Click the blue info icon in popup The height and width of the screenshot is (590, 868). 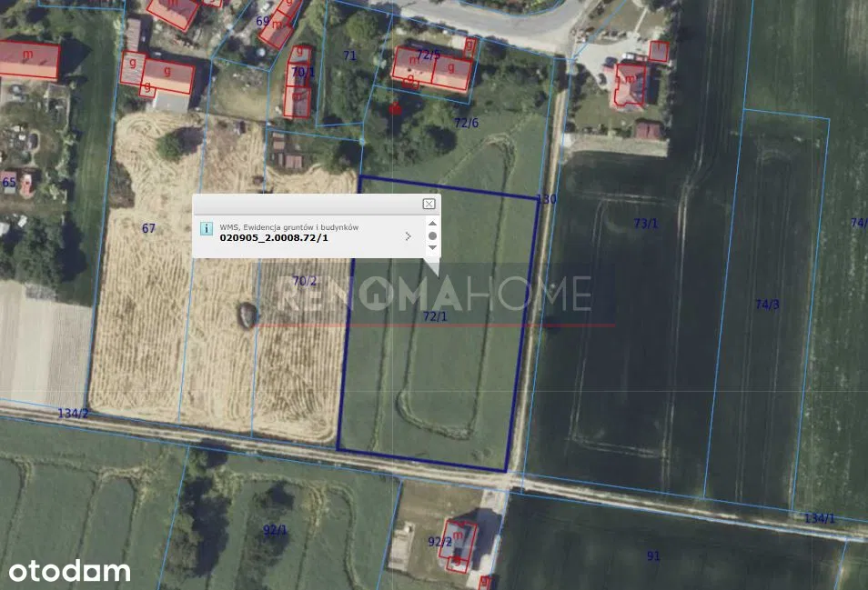coord(207,229)
